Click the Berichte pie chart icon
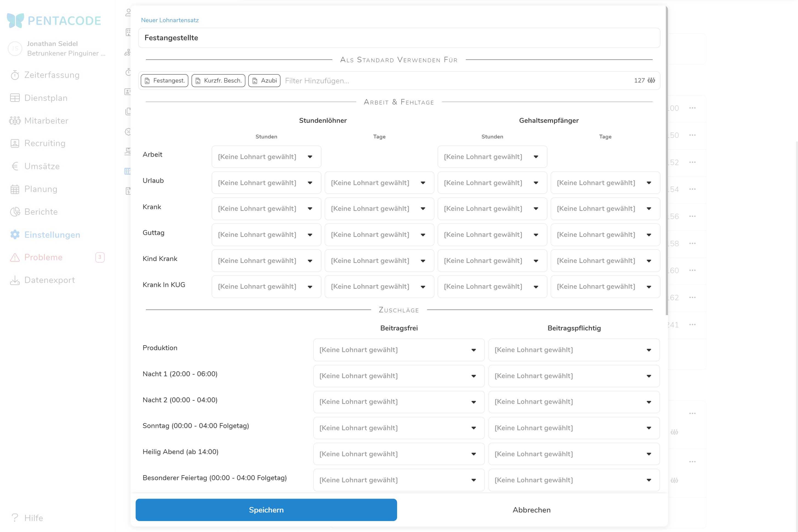The width and height of the screenshot is (798, 532). pyautogui.click(x=15, y=212)
